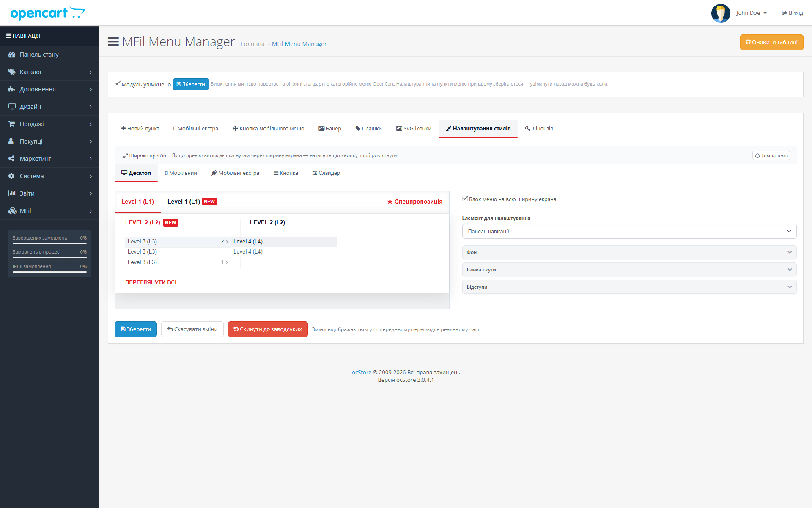
Task: Expand the Доповнення sidebar menu
Action: [x=49, y=89]
